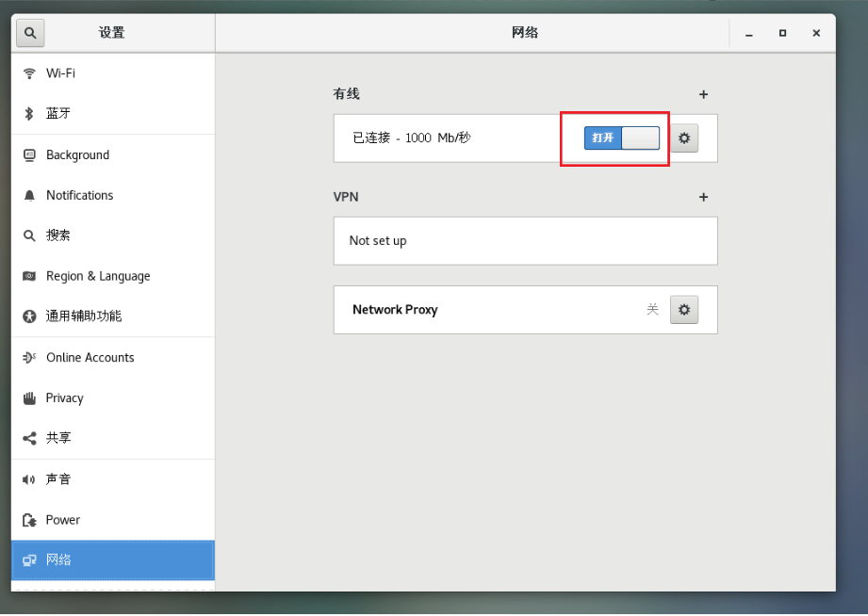The width and height of the screenshot is (868, 616).
Task: Click the Not set up VPN row
Action: click(525, 241)
